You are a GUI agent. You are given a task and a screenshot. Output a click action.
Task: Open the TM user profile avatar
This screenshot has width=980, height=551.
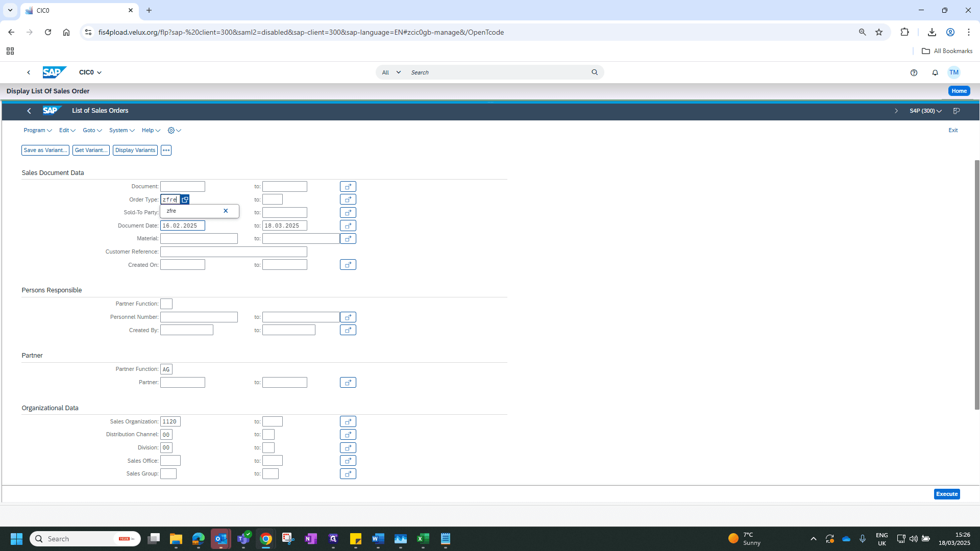click(x=953, y=72)
